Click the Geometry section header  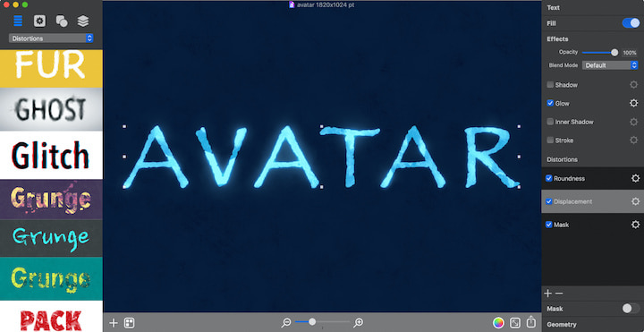point(562,325)
